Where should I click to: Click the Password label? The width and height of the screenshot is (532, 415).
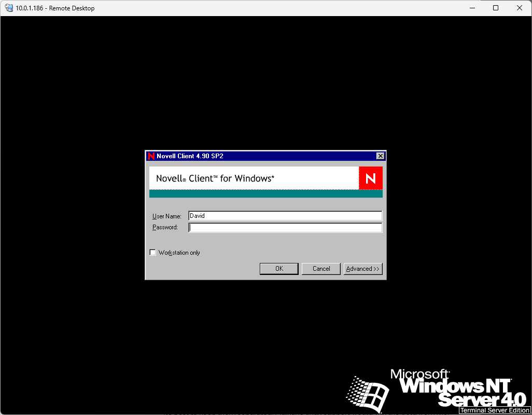tap(165, 228)
